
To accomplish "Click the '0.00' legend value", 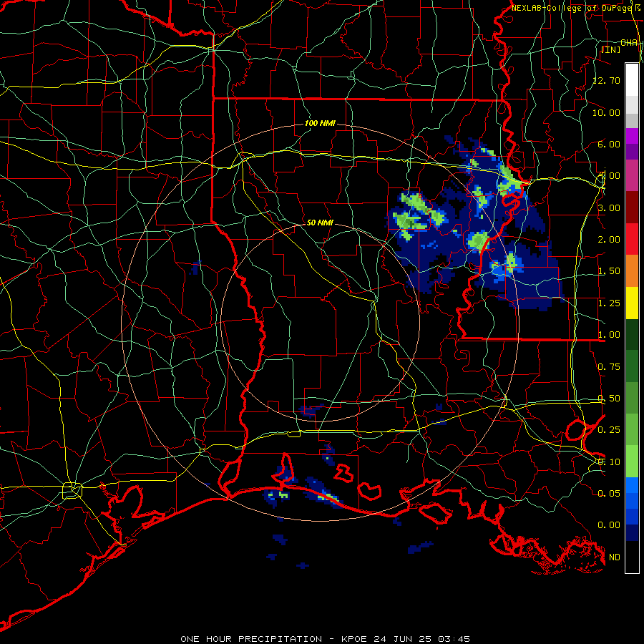I will (x=609, y=525).
